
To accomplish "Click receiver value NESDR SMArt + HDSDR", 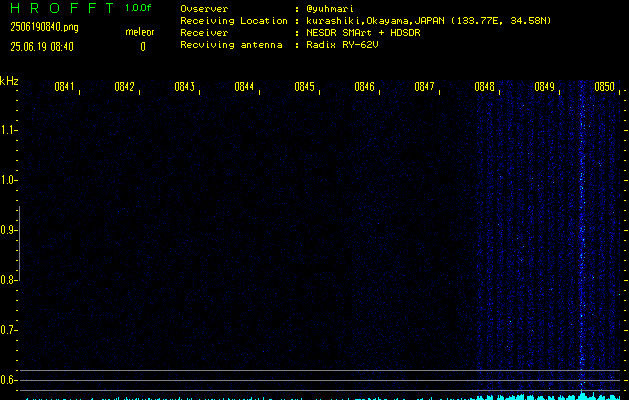I will pos(363,33).
